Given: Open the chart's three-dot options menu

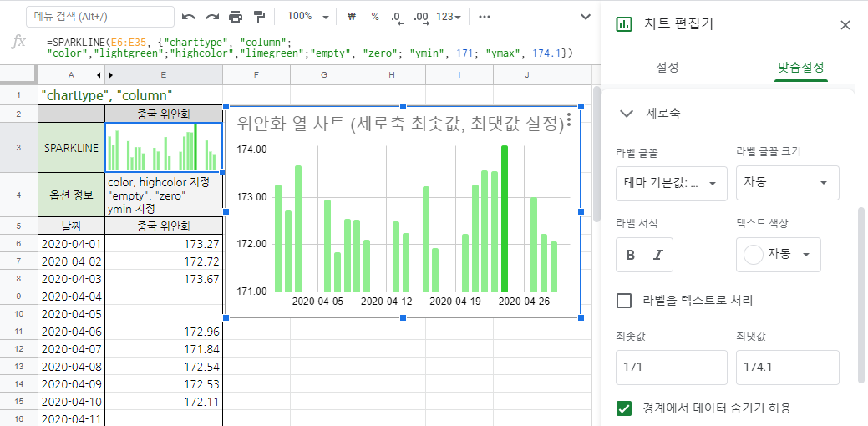Looking at the screenshot, I should pyautogui.click(x=569, y=120).
